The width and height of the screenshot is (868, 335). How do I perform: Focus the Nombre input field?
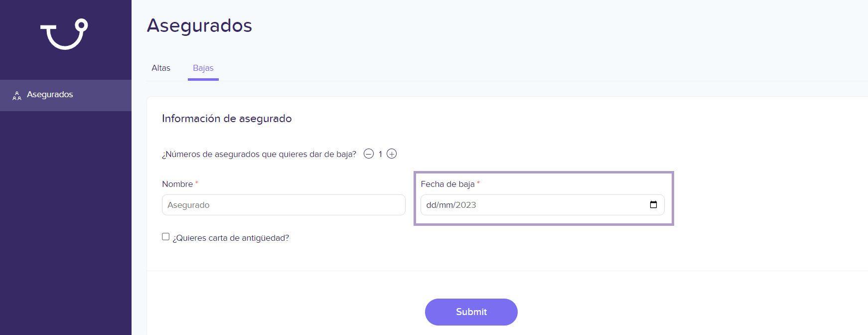284,205
